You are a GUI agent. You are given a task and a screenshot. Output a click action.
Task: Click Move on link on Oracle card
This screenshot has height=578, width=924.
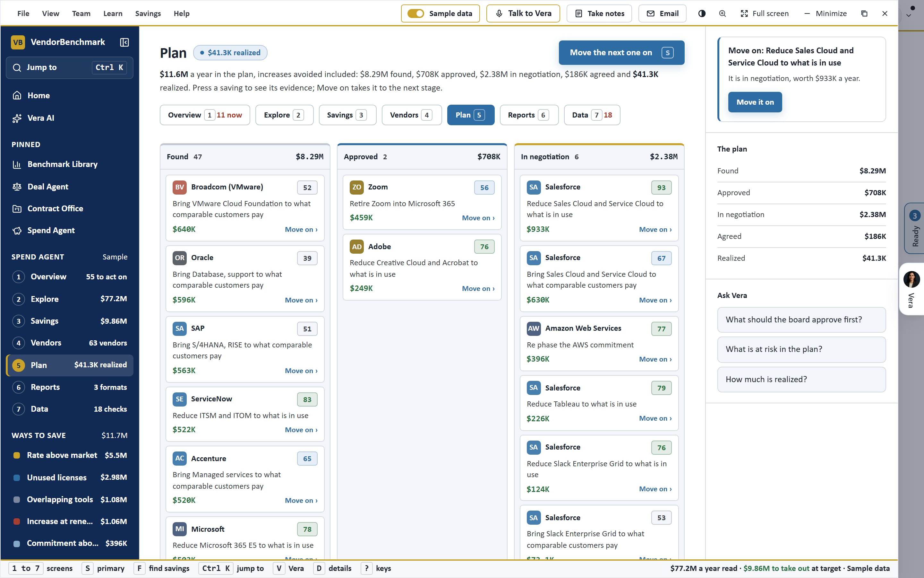tap(301, 300)
